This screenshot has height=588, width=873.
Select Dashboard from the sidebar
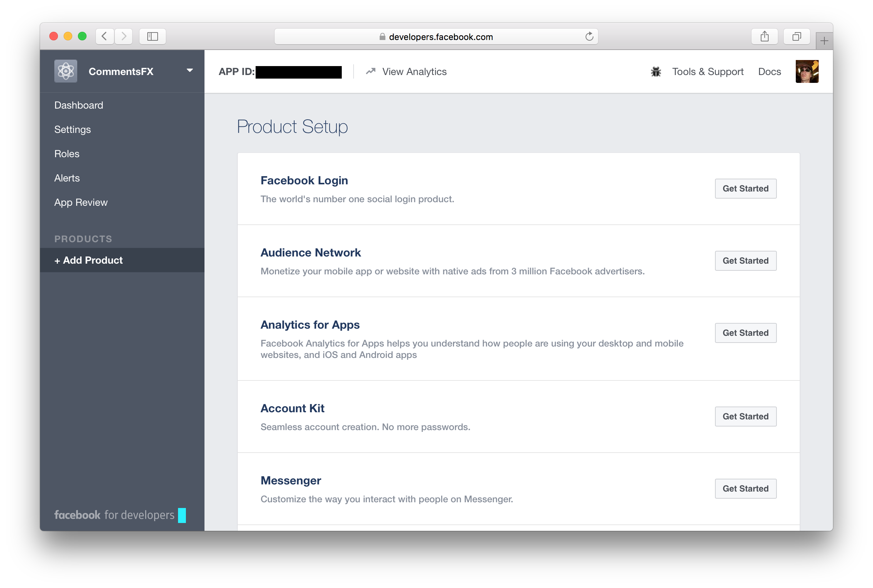(79, 105)
